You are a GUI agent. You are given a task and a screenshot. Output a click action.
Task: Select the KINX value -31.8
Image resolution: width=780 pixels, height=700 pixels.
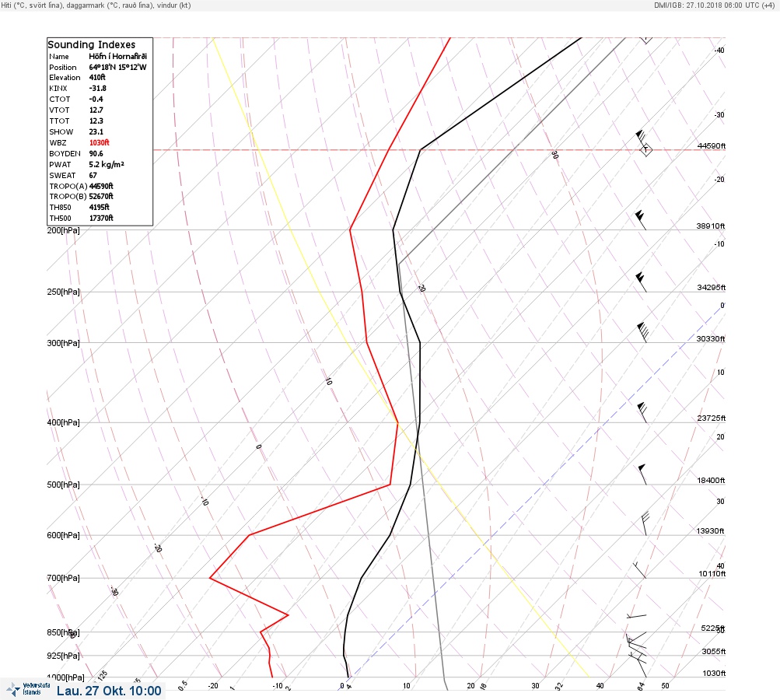pos(98,88)
